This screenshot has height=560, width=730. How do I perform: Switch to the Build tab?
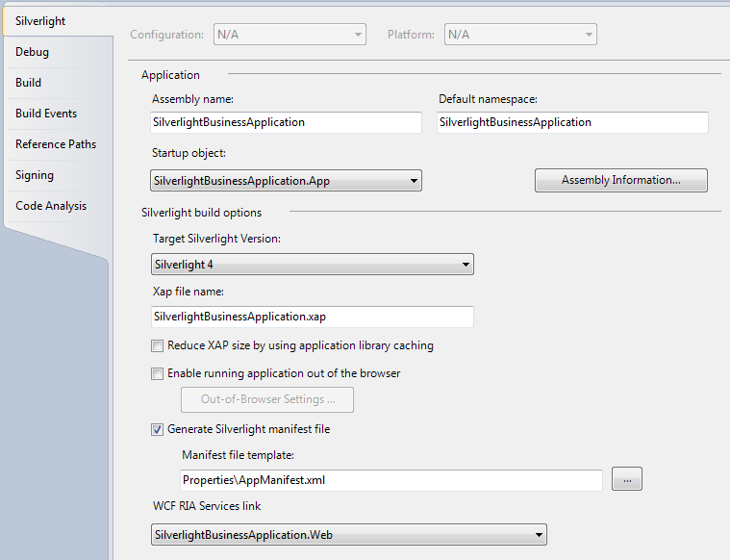tap(28, 83)
